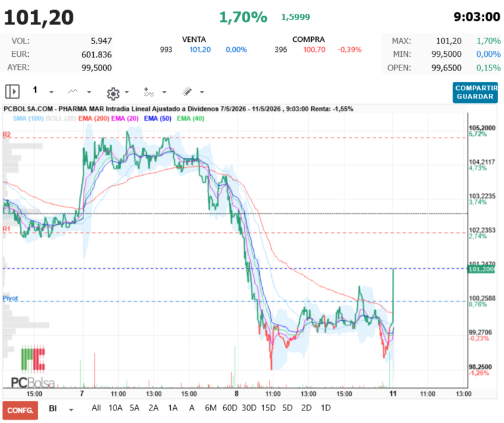Click the COMPRA volume 396

pyautogui.click(x=281, y=50)
